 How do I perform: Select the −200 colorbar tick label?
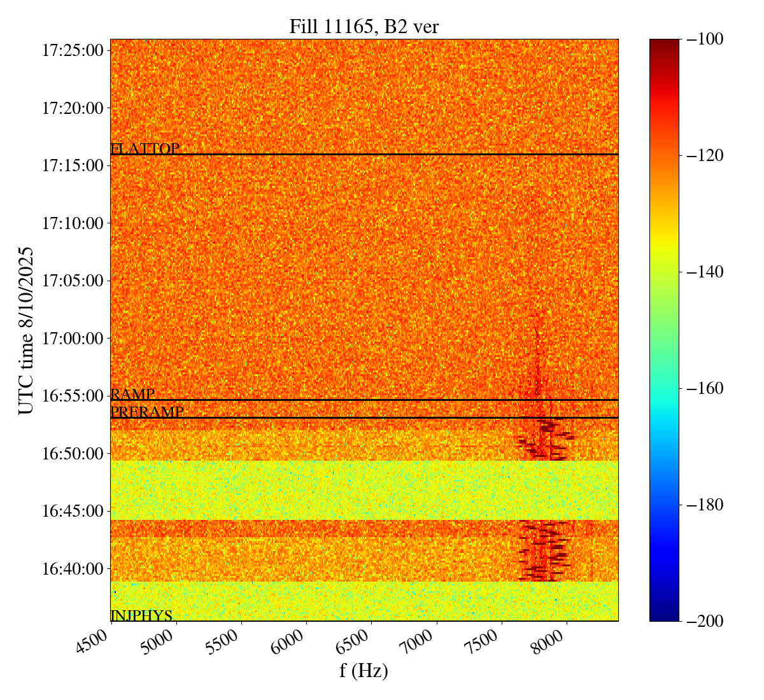coord(702,621)
